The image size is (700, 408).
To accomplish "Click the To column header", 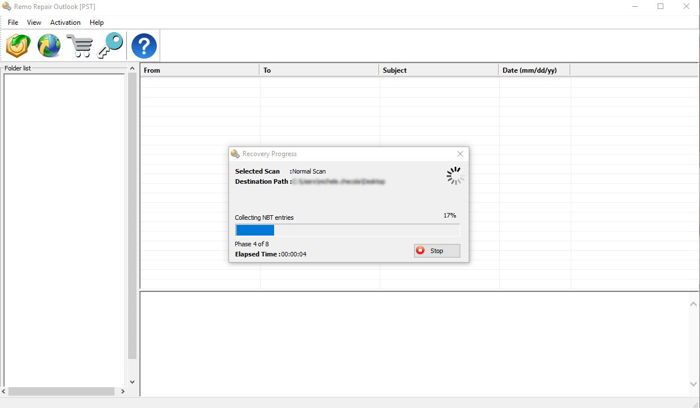I will tap(319, 70).
